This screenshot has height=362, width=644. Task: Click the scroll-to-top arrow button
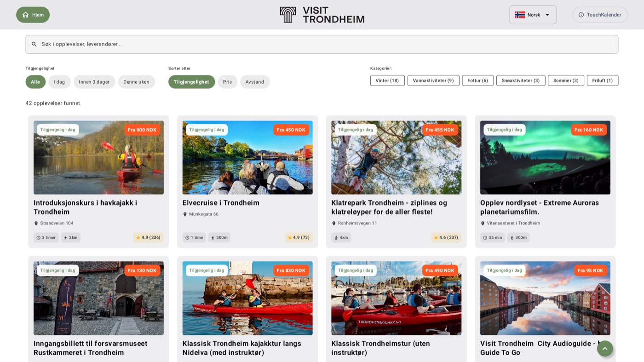click(605, 349)
